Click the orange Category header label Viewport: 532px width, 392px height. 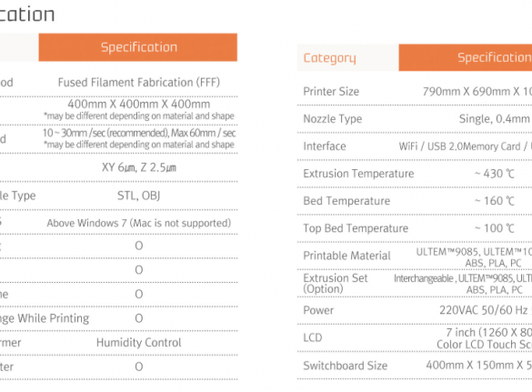tap(329, 58)
